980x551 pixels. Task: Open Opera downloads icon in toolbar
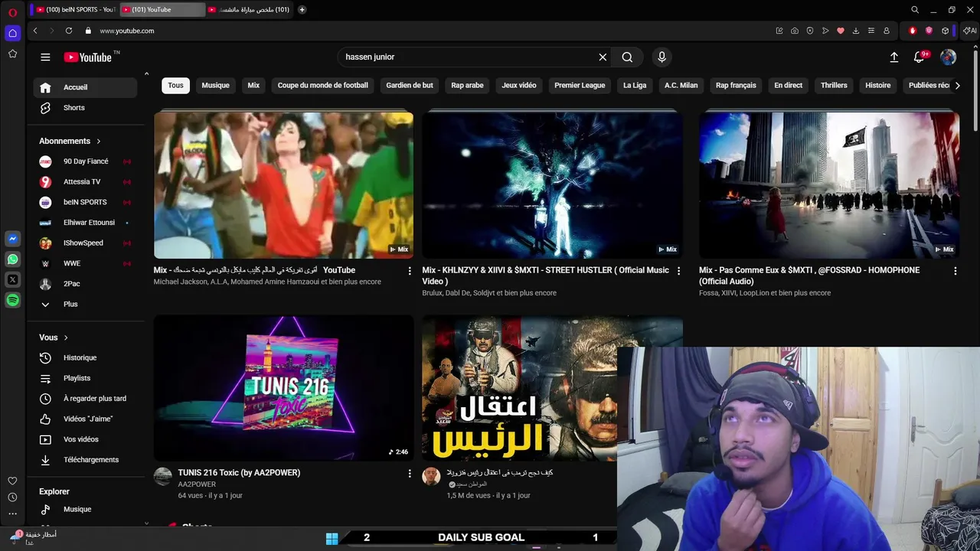click(856, 31)
